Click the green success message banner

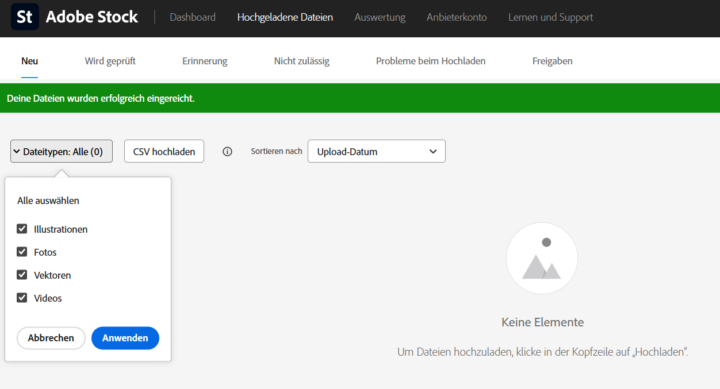(x=360, y=98)
